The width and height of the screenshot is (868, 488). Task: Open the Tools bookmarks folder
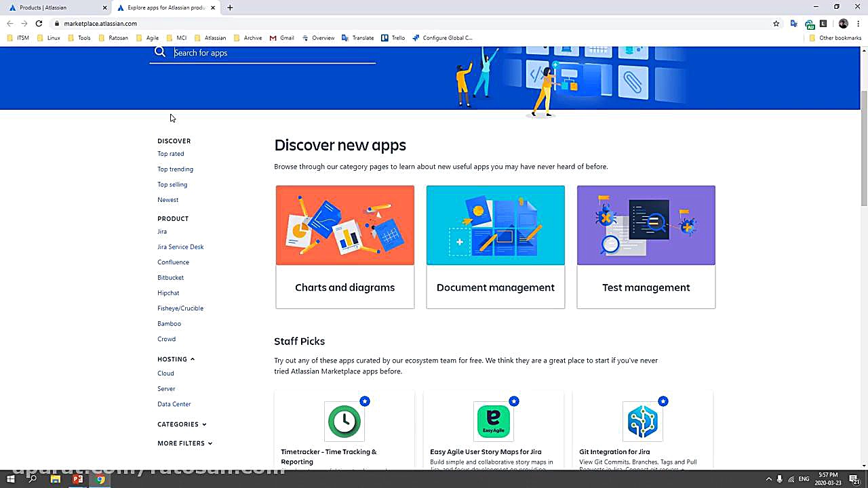[79, 38]
